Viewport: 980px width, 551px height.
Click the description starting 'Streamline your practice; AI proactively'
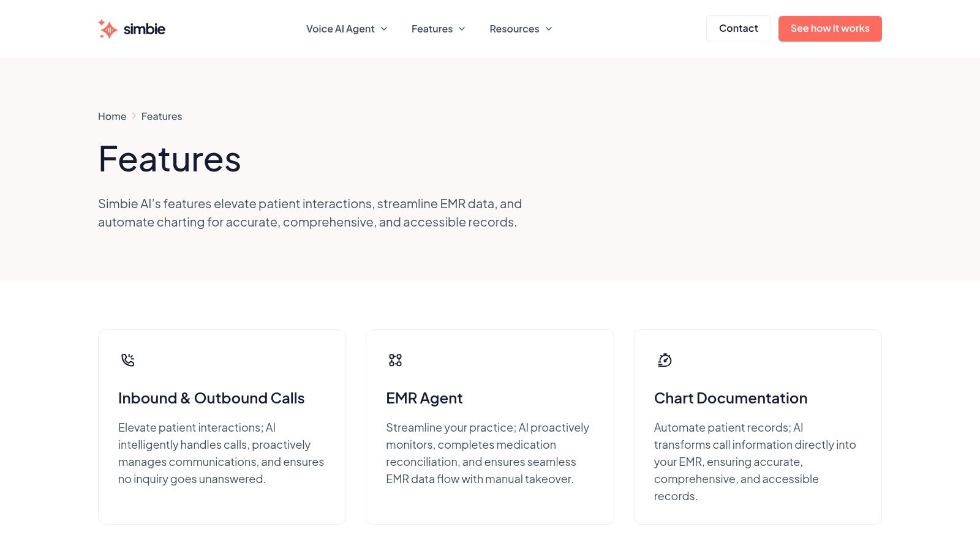[x=488, y=453]
